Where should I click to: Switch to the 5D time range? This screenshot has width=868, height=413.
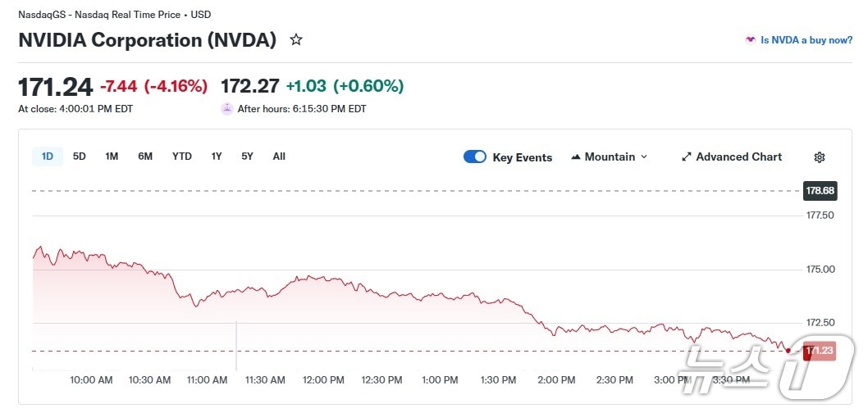(x=80, y=157)
